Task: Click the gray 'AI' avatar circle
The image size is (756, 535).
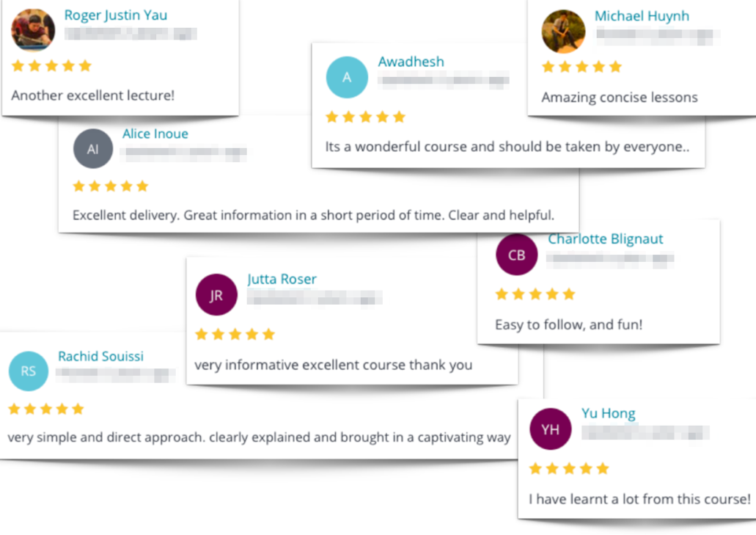Action: [x=93, y=148]
